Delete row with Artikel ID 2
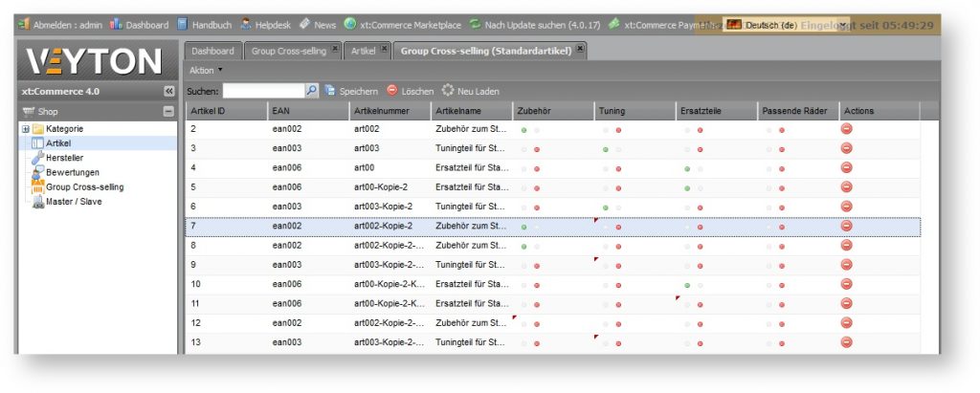 846,129
